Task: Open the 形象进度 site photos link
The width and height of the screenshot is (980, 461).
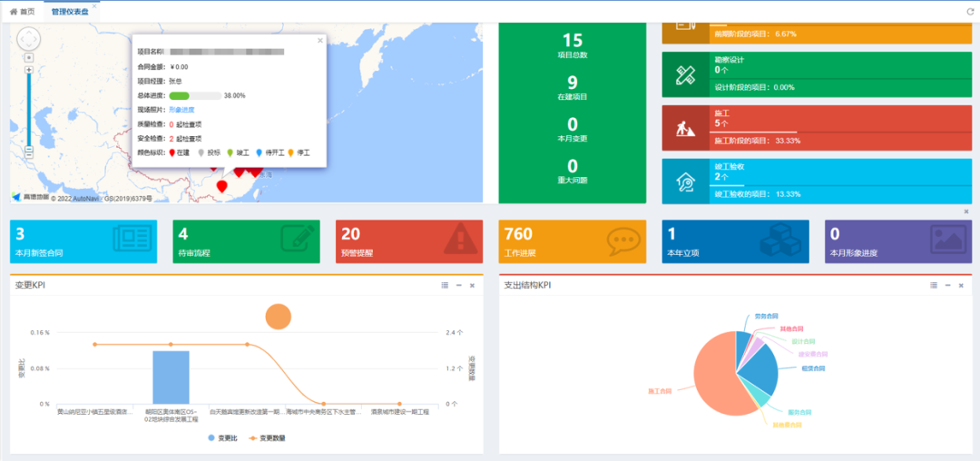Action: [181, 109]
